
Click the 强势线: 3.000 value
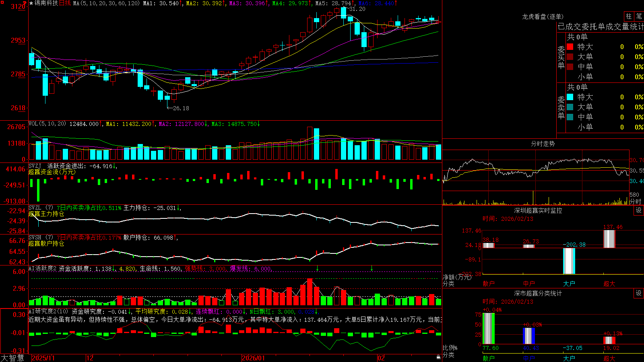(206, 269)
